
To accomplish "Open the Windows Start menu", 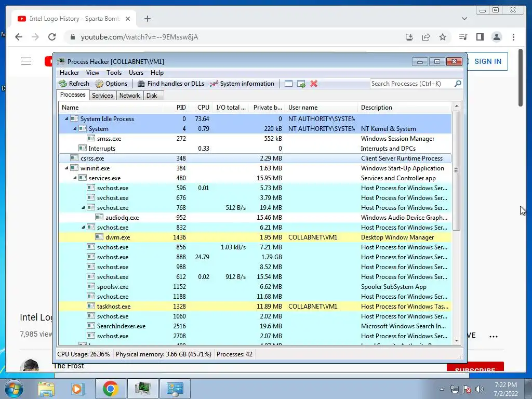I will [14, 389].
